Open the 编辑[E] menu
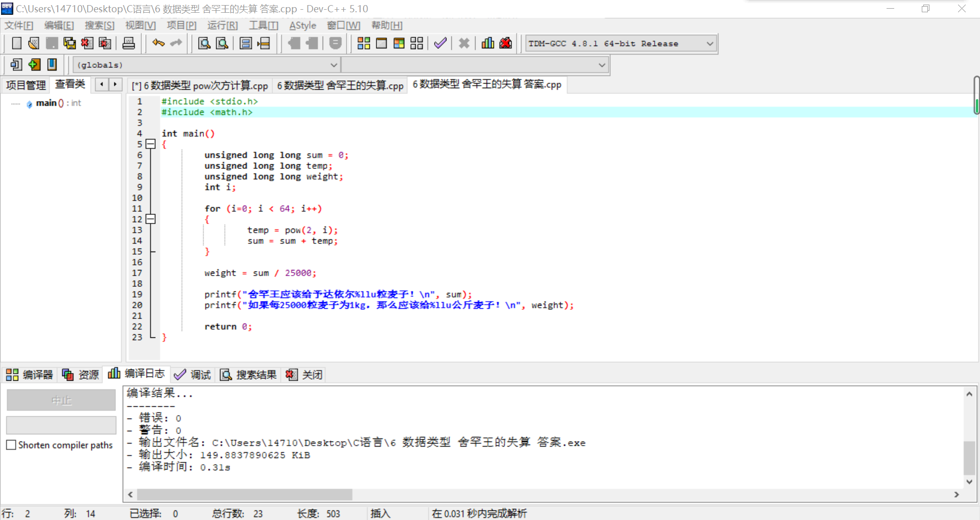Image resolution: width=980 pixels, height=520 pixels. [x=59, y=26]
